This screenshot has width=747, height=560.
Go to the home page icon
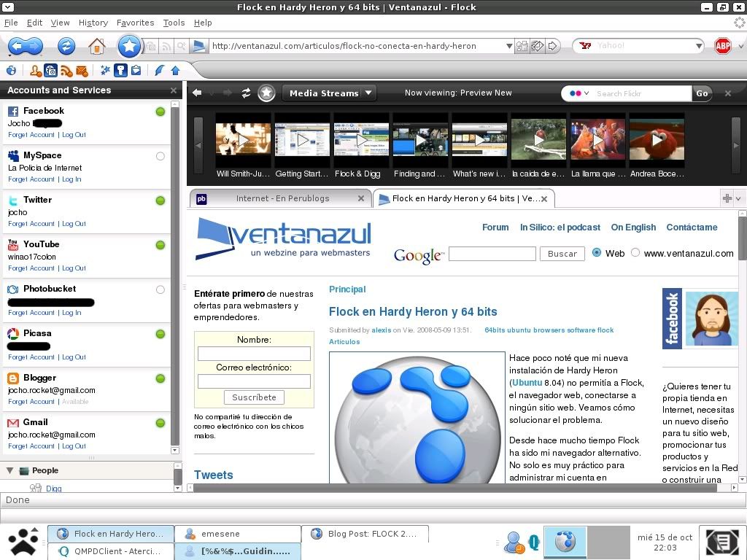coord(97,46)
